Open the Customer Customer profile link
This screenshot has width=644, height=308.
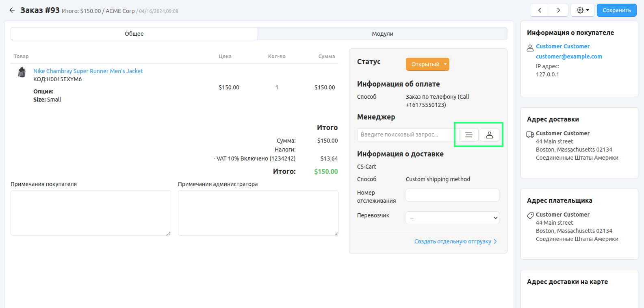pos(563,46)
